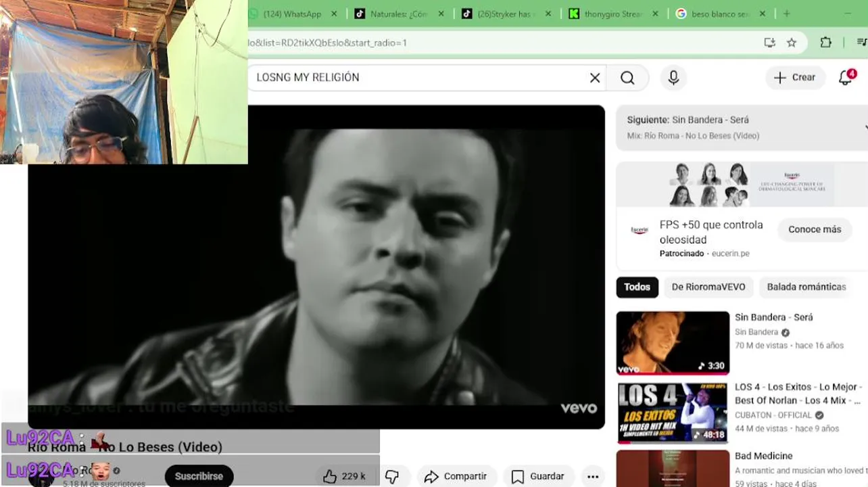Click the Suscribirse button

pyautogui.click(x=199, y=476)
